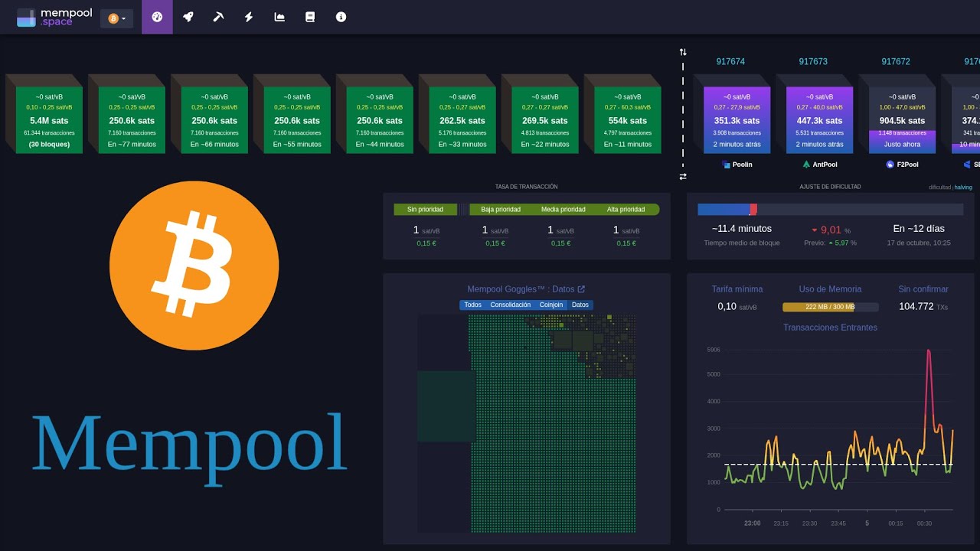980x551 pixels.
Task: Click the 0,10 sat/vB minimum fee value
Action: (x=737, y=306)
